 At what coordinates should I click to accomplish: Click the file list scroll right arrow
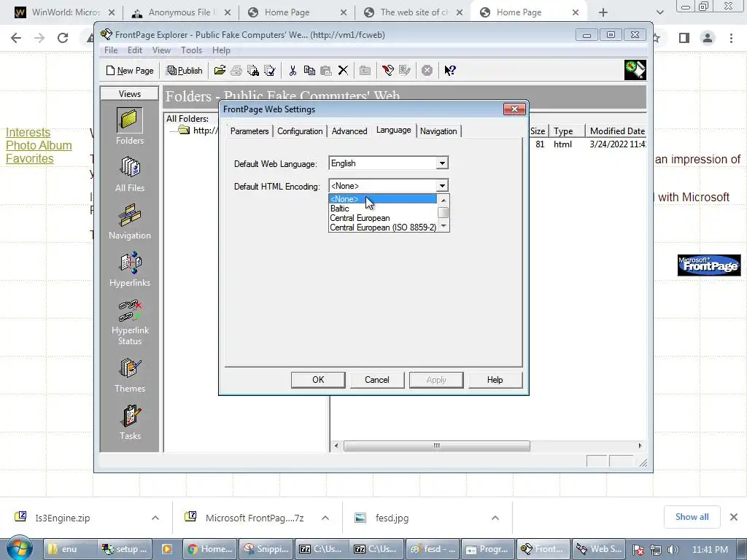tap(640, 446)
